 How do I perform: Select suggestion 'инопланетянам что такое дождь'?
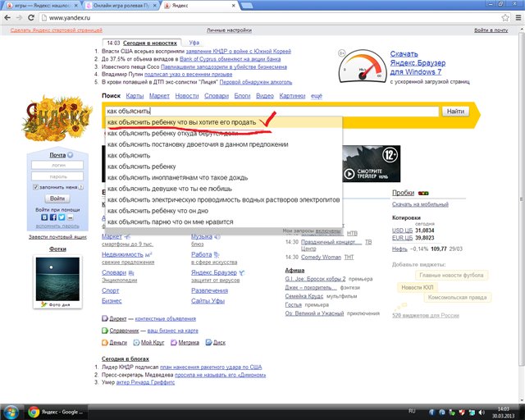[224, 177]
